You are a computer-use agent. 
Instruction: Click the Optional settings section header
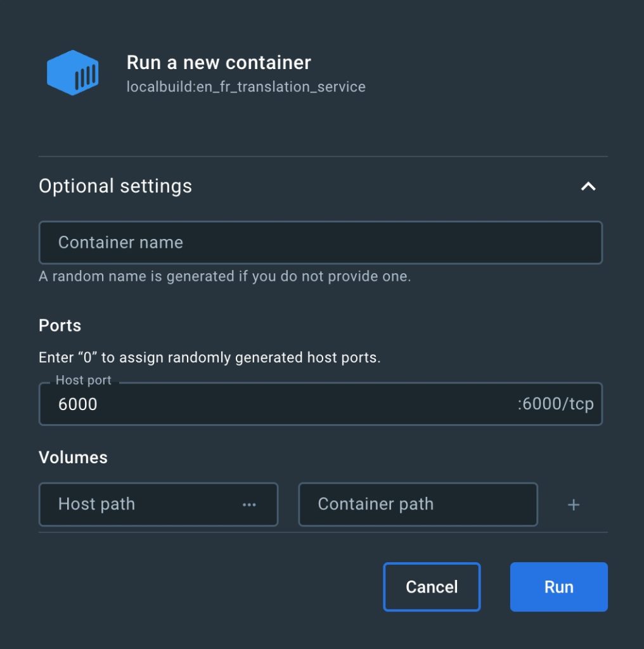coord(115,186)
